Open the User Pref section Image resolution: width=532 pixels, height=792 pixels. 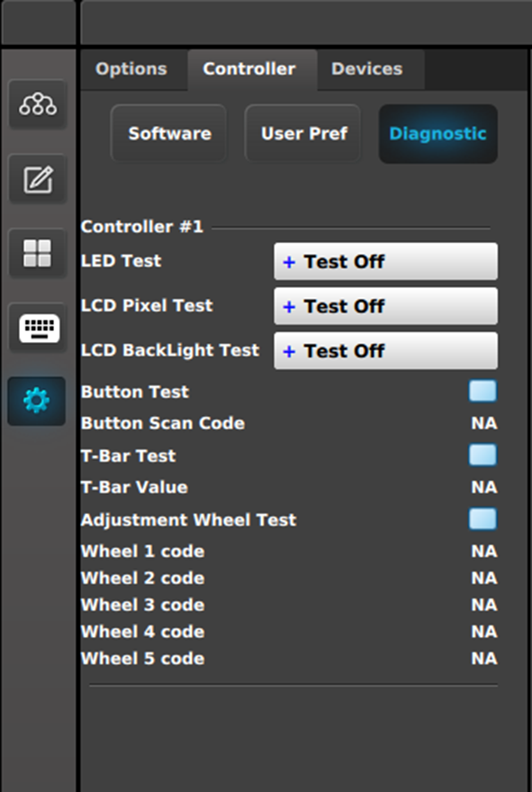[303, 134]
